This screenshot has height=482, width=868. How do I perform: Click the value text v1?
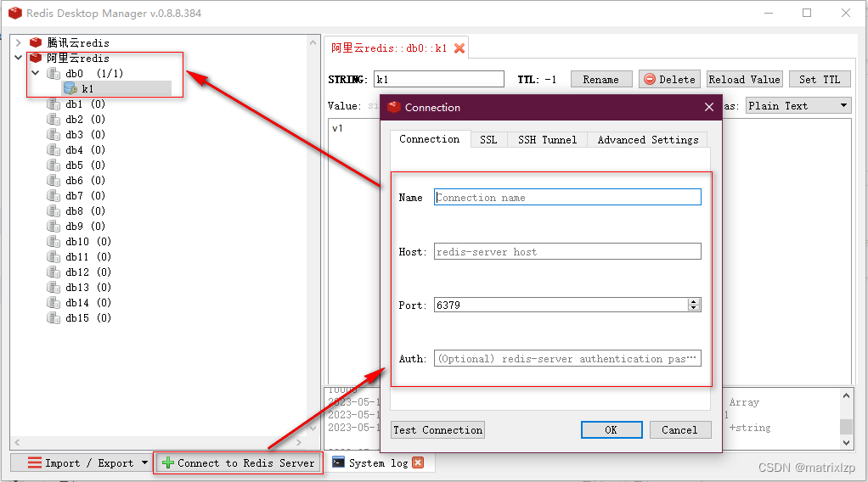(x=337, y=128)
